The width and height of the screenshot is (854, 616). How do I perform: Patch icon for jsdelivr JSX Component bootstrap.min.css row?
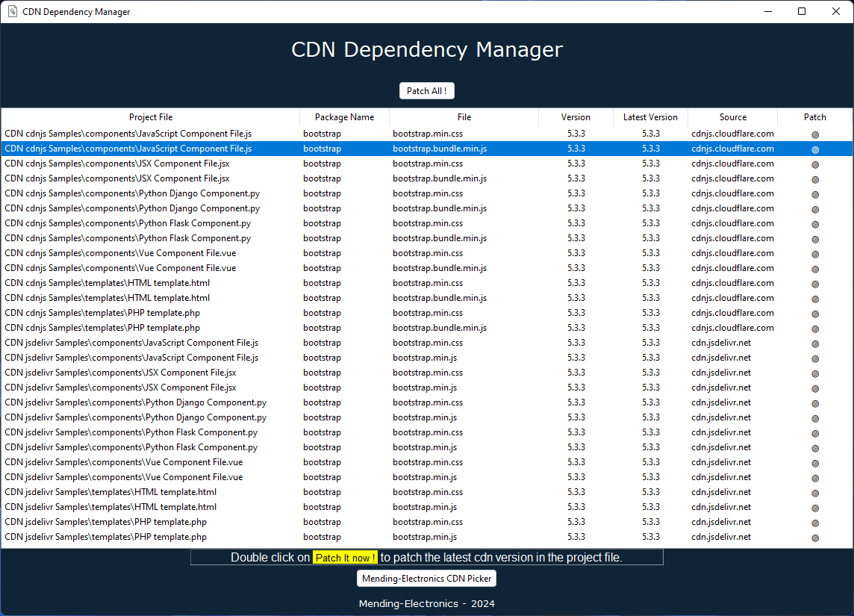pos(814,373)
